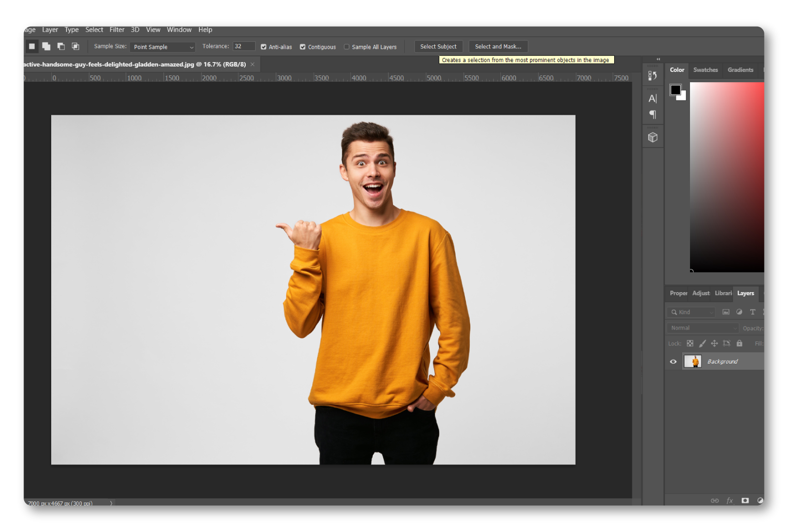Open the Sample Size dropdown
Screen dimensions: 788x532
point(163,47)
